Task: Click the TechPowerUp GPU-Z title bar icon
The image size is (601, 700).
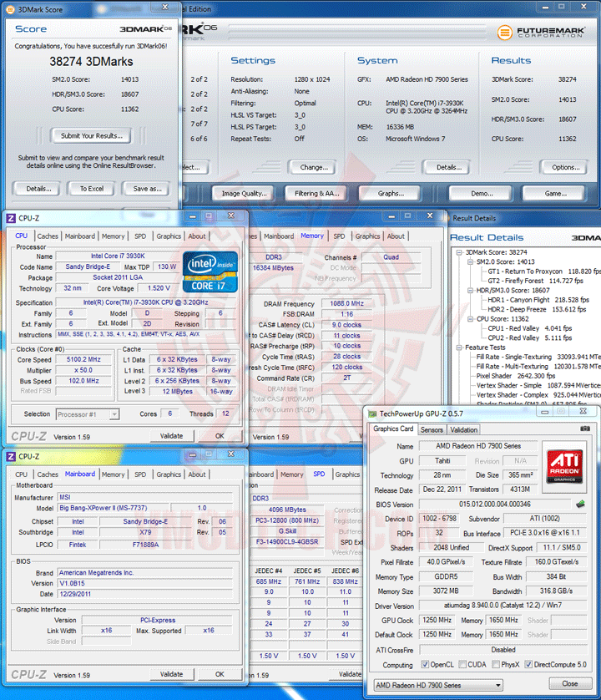Action: pos(372,413)
